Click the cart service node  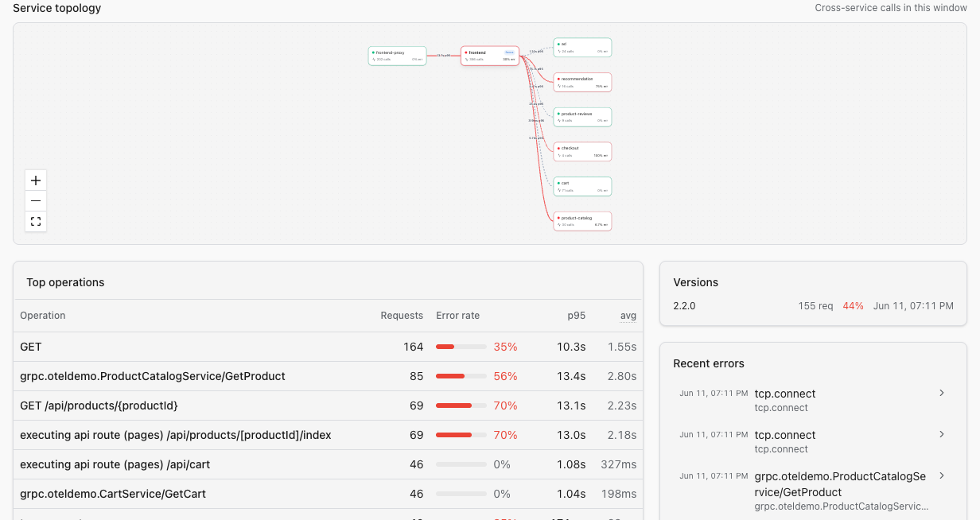(x=582, y=186)
